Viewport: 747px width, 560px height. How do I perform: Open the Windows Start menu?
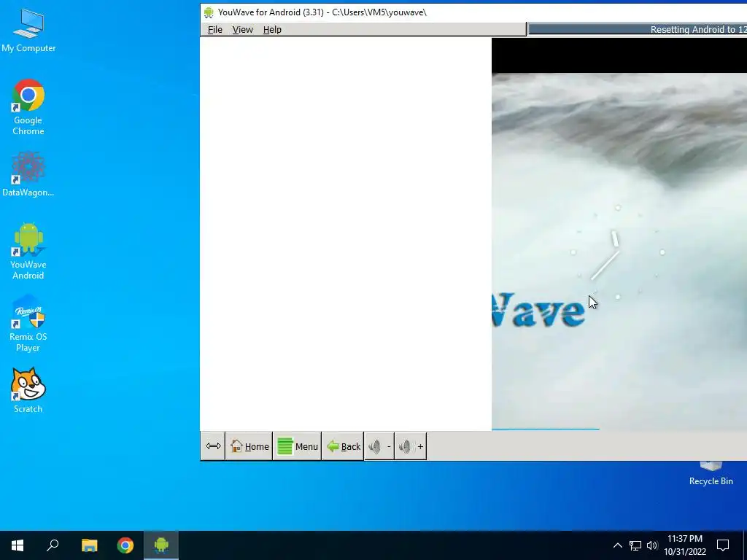[x=18, y=545]
